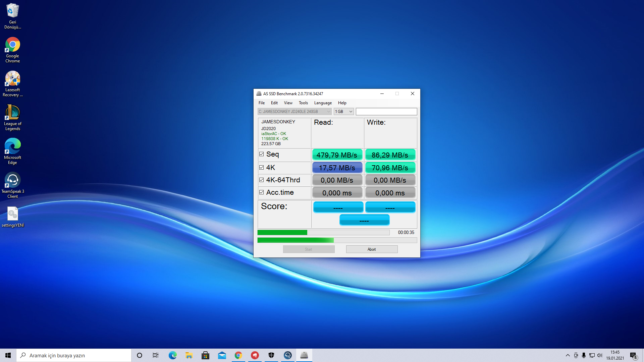Open File Explorer from the taskbar

click(x=189, y=355)
